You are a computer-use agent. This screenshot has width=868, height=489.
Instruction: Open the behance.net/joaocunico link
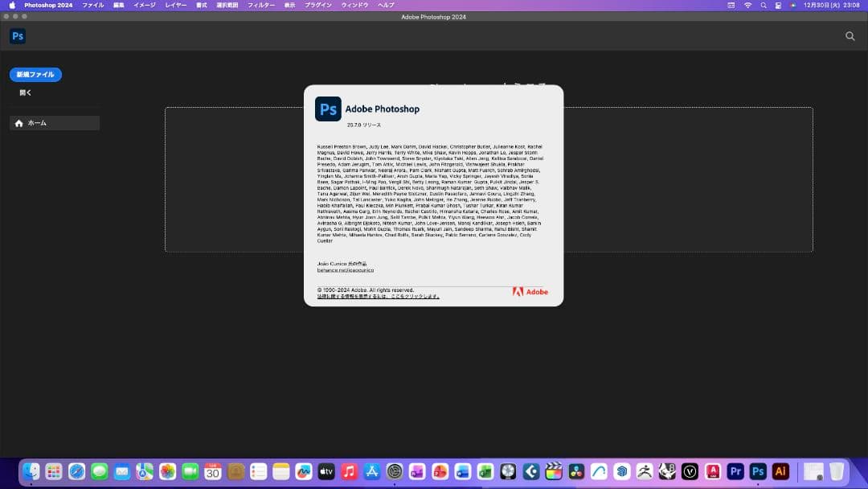click(346, 270)
